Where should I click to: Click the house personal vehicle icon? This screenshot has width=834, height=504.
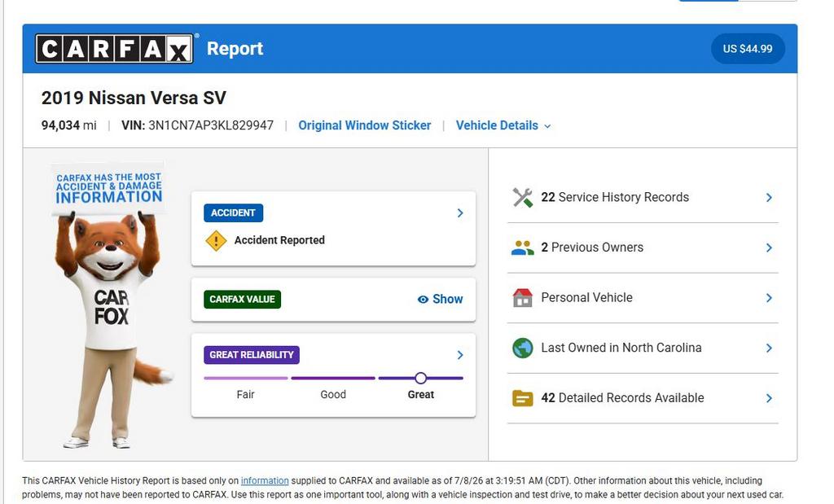point(522,298)
